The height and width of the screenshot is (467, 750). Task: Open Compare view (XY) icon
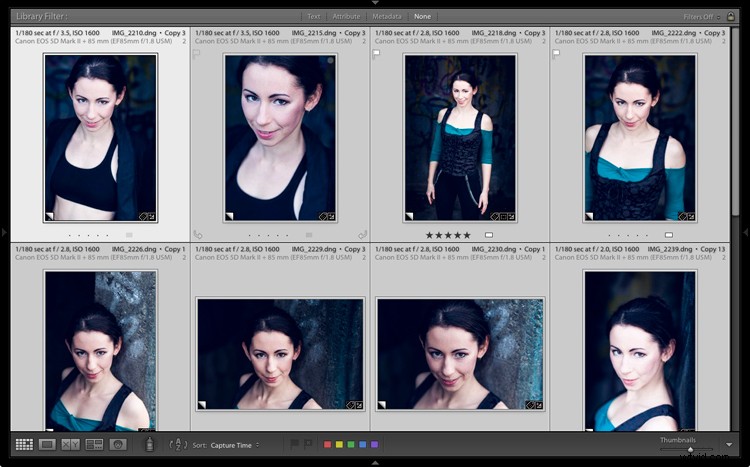(x=71, y=445)
